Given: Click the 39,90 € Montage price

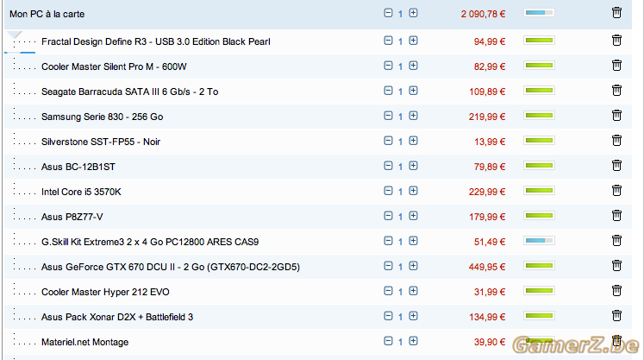Looking at the screenshot, I should [490, 343].
